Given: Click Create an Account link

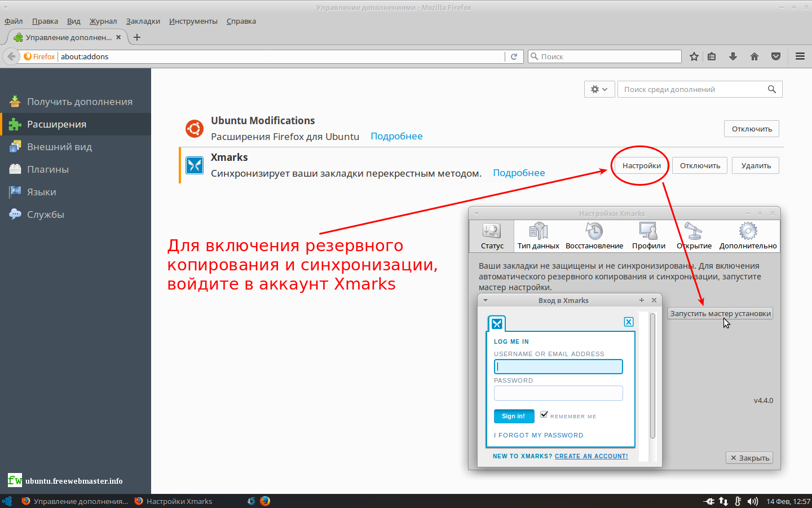Looking at the screenshot, I should [x=592, y=456].
